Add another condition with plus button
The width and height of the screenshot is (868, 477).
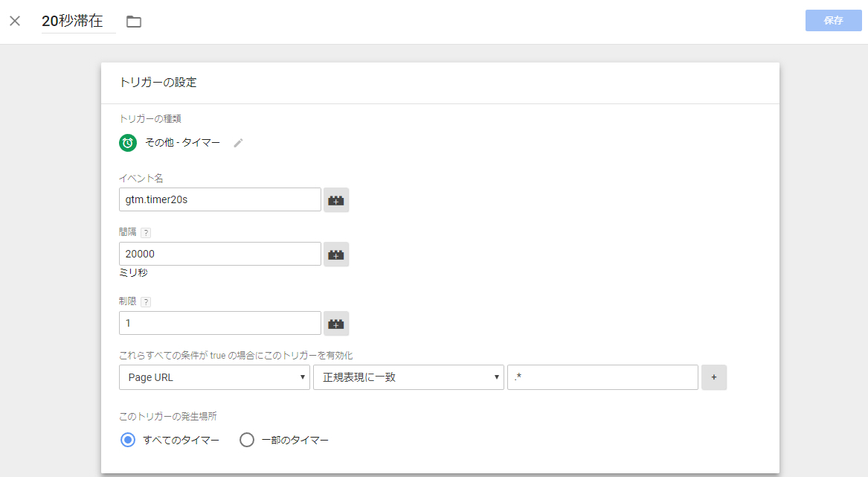[x=713, y=377]
